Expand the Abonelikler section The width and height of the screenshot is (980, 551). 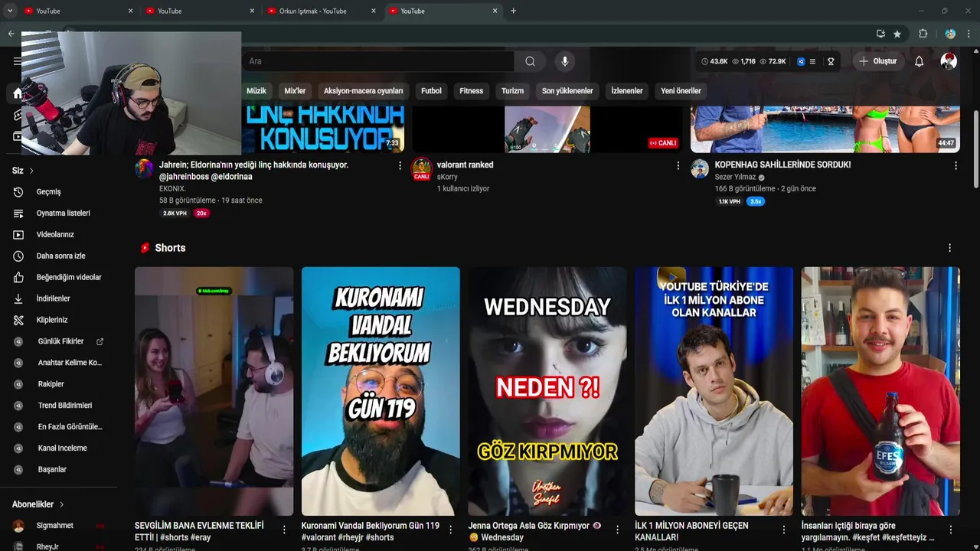[38, 504]
